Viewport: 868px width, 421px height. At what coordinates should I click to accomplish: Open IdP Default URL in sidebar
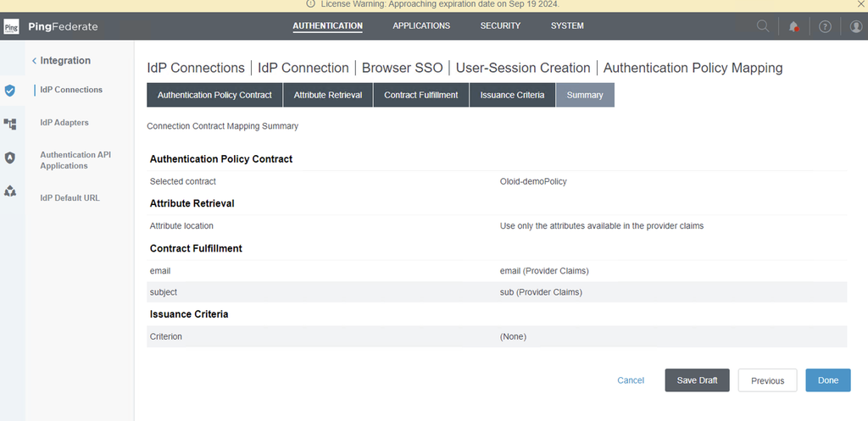[70, 198]
